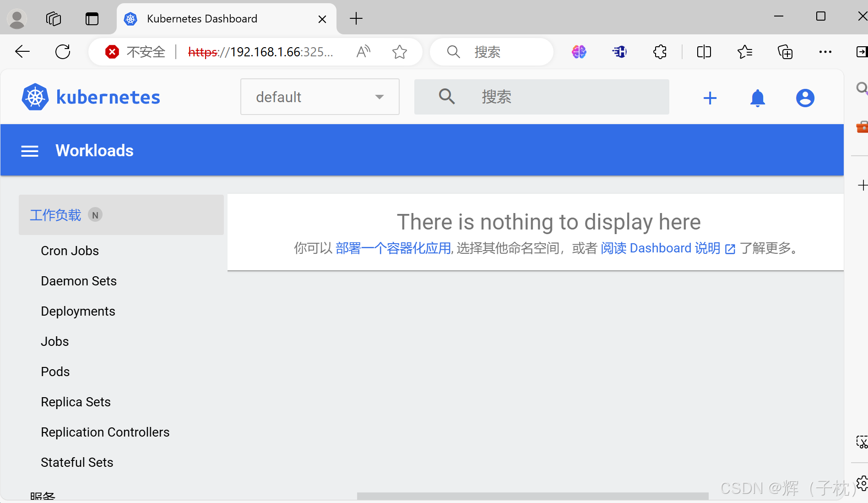The height and width of the screenshot is (503, 868).
Task: Select the 工作负载 sidebar item
Action: [121, 215]
